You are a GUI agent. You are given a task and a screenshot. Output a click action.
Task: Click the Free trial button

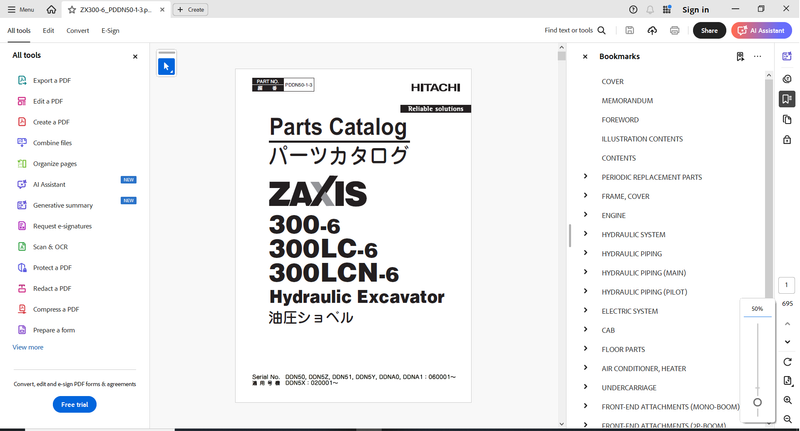point(74,404)
